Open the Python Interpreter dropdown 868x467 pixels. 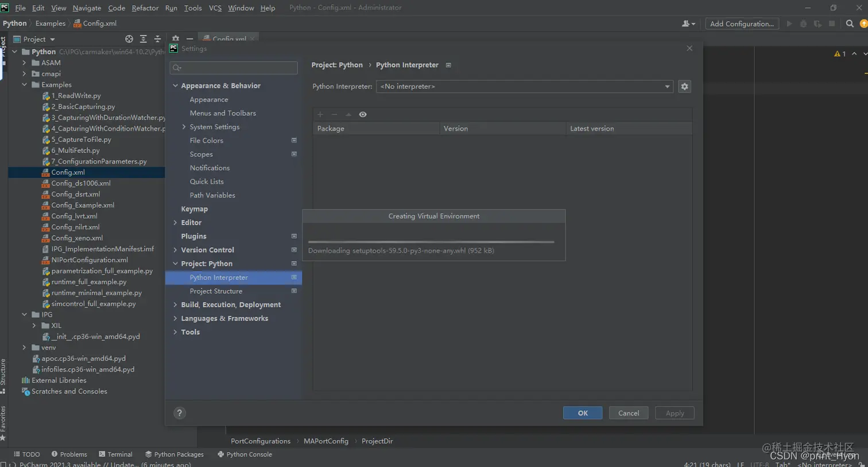pos(524,87)
